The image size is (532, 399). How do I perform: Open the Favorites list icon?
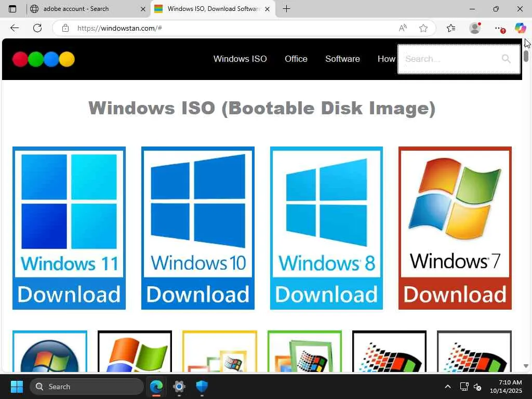pyautogui.click(x=451, y=28)
